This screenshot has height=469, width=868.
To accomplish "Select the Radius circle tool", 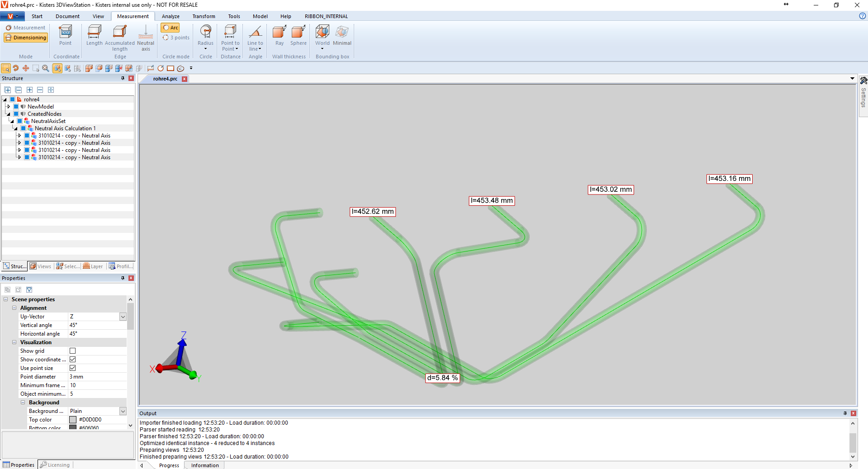I will coord(205,38).
